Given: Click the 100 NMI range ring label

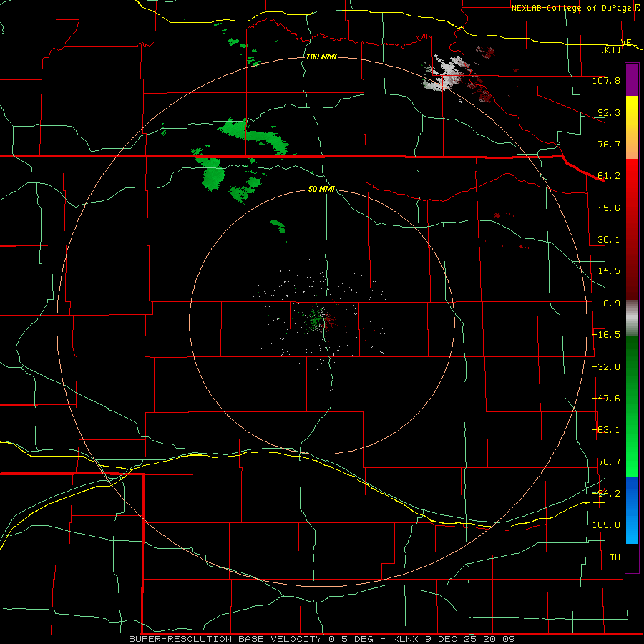Looking at the screenshot, I should [x=321, y=57].
